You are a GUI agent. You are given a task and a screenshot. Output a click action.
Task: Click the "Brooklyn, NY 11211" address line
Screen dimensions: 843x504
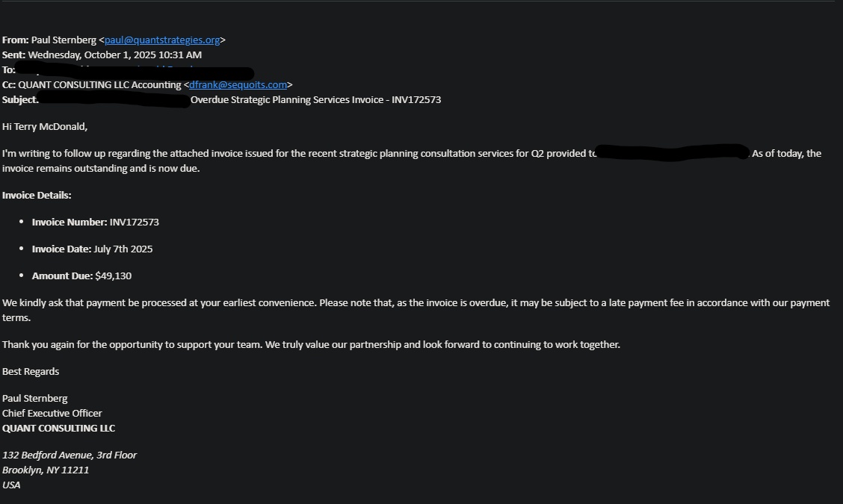46,470
